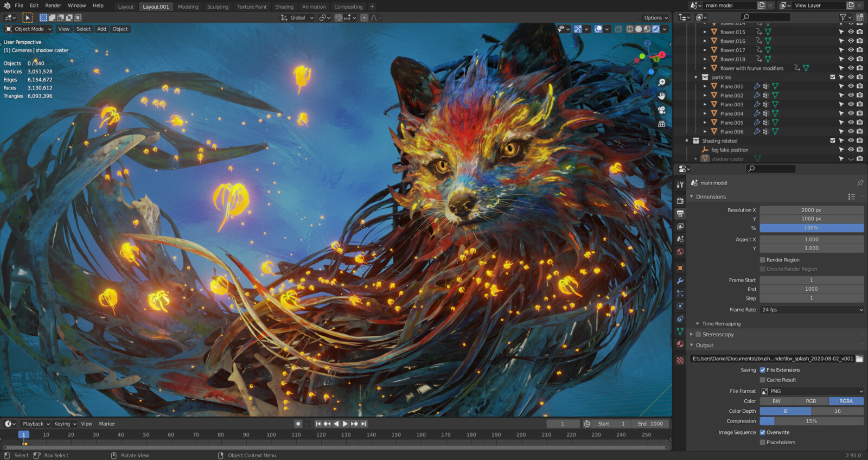Open the Particles properties tab

tap(680, 293)
